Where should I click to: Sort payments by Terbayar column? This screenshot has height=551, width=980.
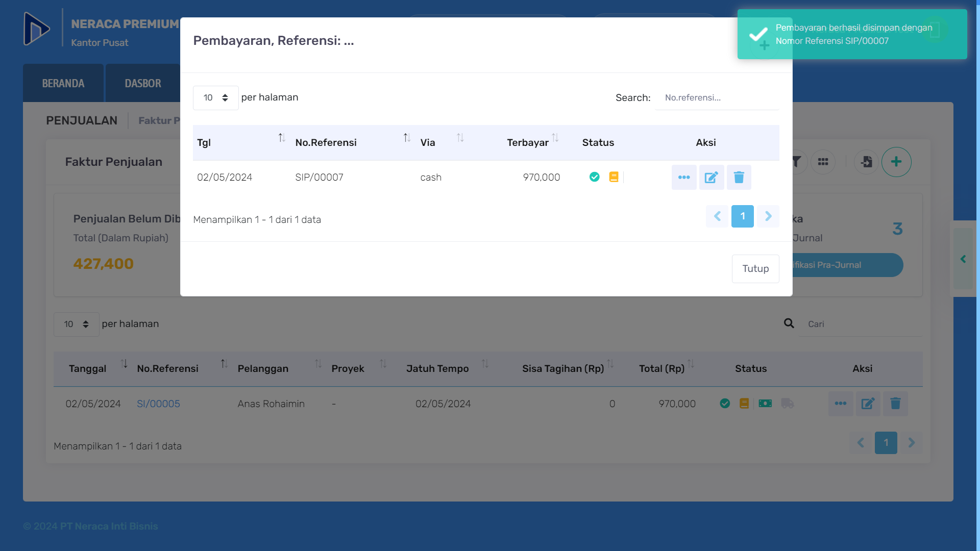click(x=555, y=138)
